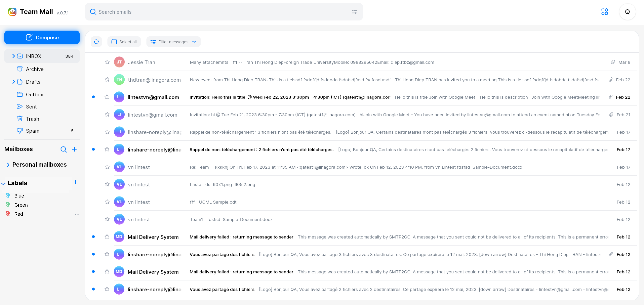Expand the Drafts folder chevron

(13, 82)
